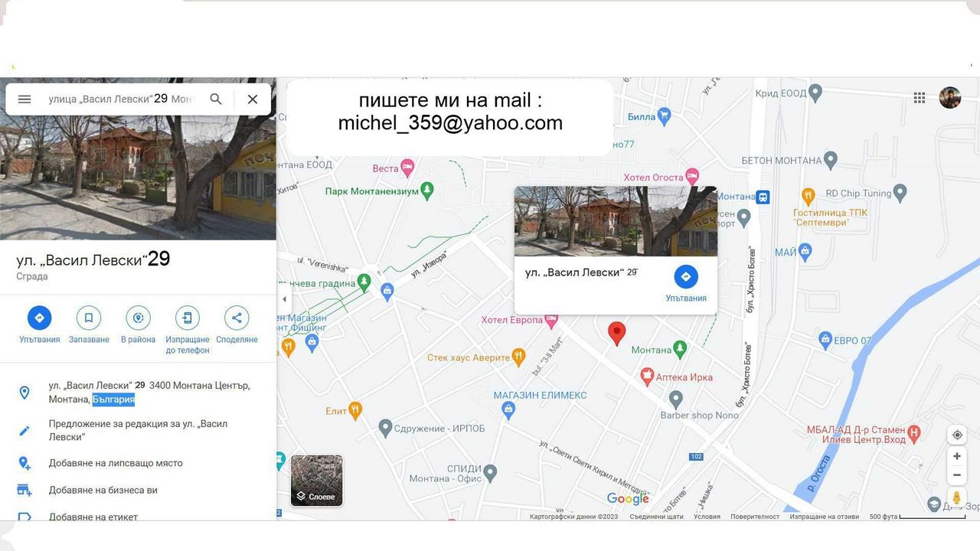Open Google apps grid icon
Screen dimensions: 980x551
coord(920,98)
